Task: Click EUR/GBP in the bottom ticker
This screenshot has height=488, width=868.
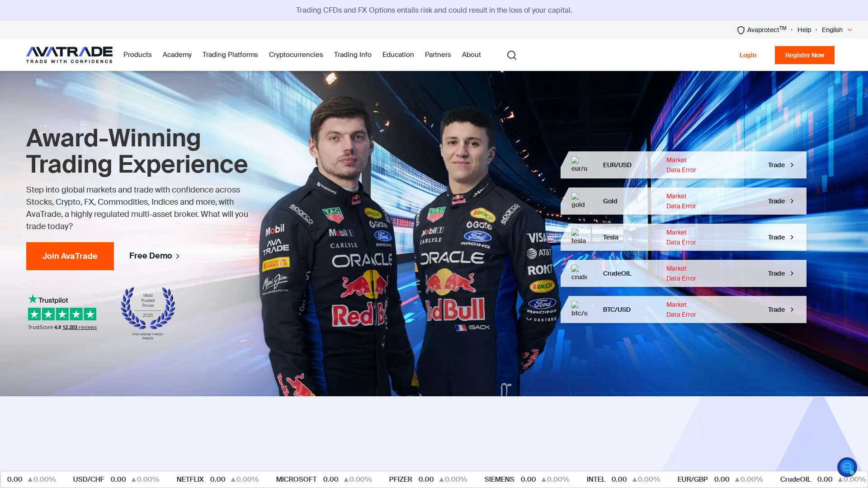Action: (x=693, y=479)
